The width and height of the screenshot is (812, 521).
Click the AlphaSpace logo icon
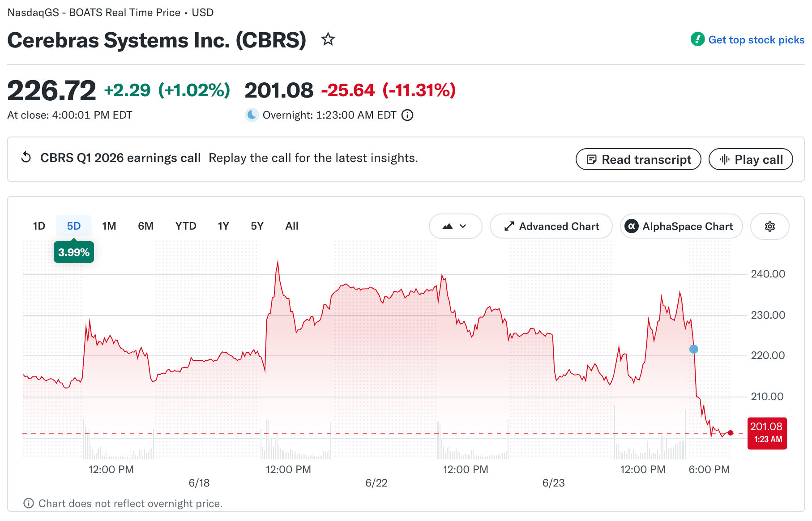631,226
